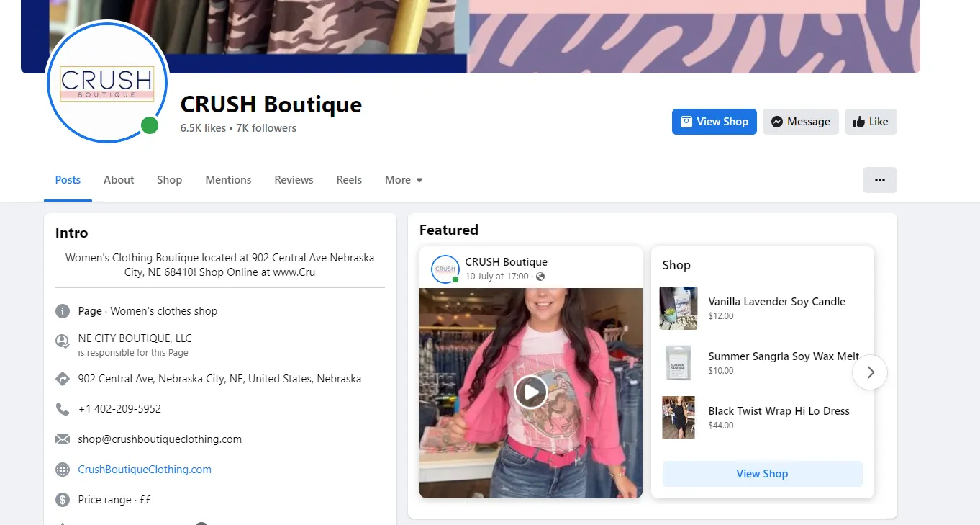The height and width of the screenshot is (525, 980).
Task: Click the green online status dot
Action: coord(150,125)
